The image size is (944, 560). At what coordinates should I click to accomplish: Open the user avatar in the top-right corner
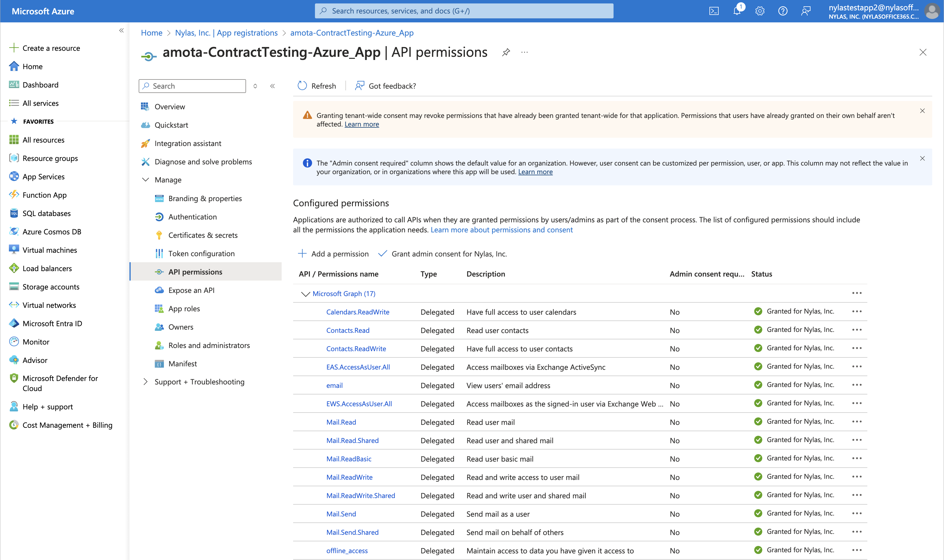point(932,11)
